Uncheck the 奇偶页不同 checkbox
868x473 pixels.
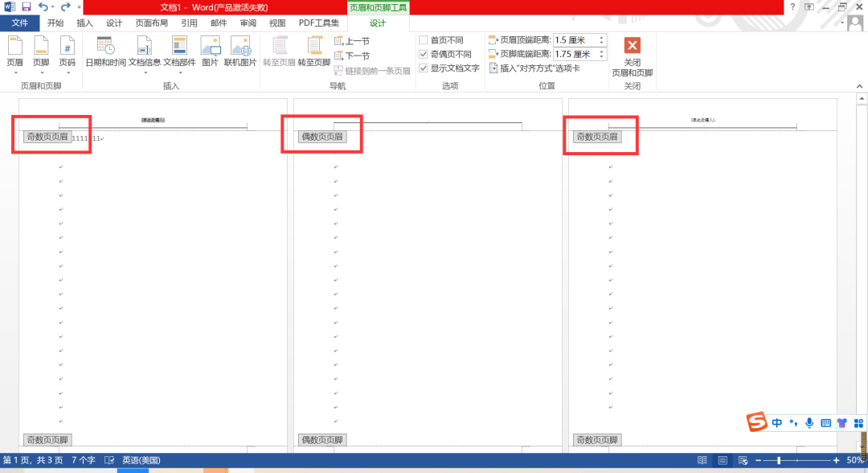424,54
